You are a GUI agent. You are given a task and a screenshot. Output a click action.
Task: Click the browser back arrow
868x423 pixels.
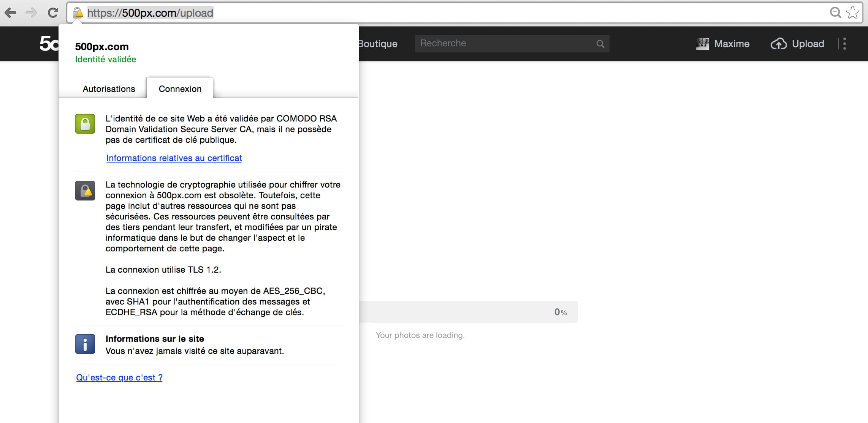click(x=11, y=13)
